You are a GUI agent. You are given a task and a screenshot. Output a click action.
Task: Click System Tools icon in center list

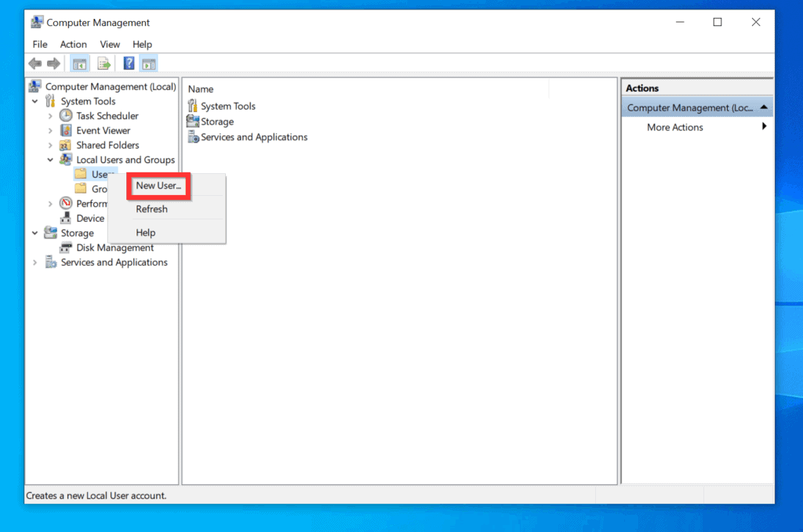[193, 106]
